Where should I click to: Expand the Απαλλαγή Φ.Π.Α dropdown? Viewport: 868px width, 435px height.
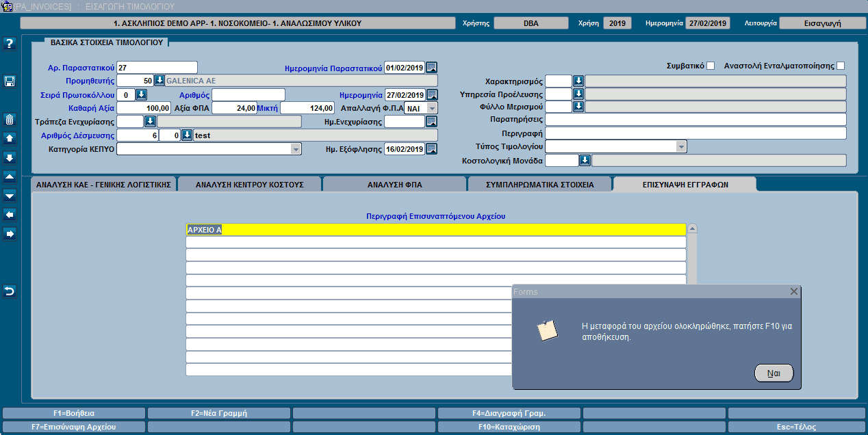(x=431, y=108)
